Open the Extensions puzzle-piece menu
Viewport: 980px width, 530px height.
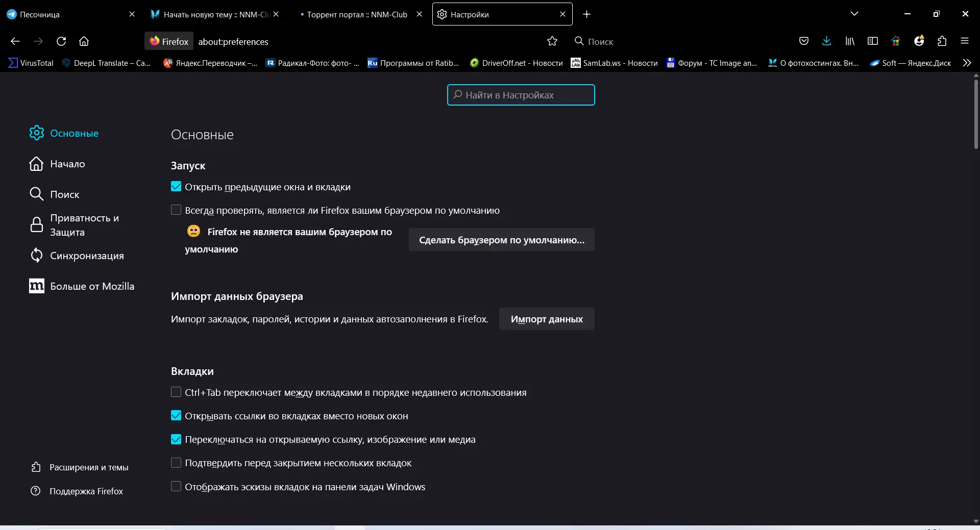[942, 41]
